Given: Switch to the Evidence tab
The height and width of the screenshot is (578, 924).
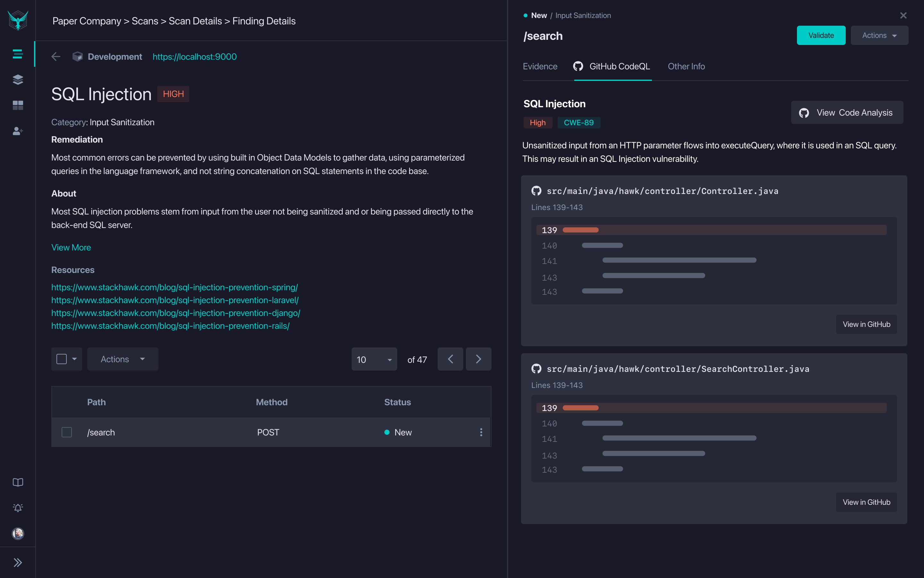Looking at the screenshot, I should click(x=540, y=66).
